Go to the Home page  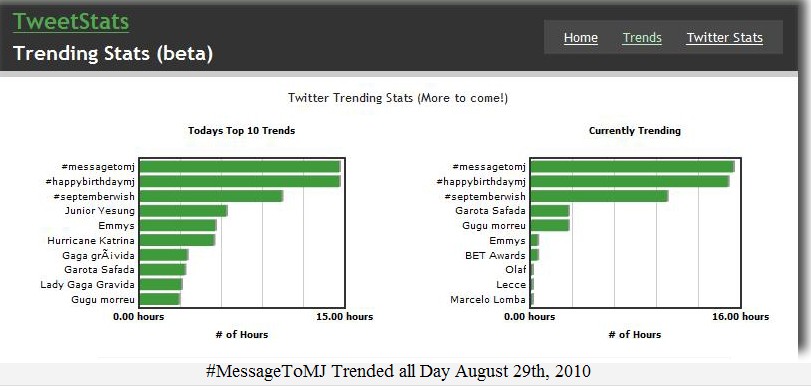pos(580,38)
